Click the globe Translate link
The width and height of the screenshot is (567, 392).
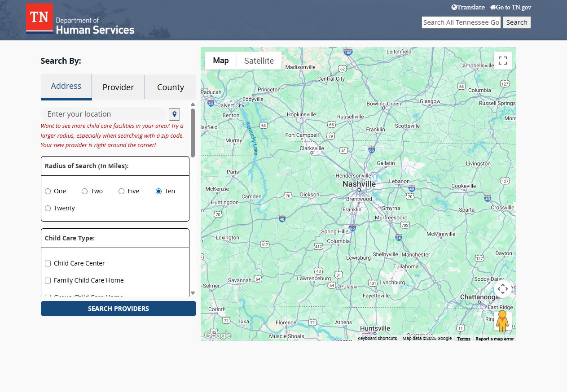(468, 7)
